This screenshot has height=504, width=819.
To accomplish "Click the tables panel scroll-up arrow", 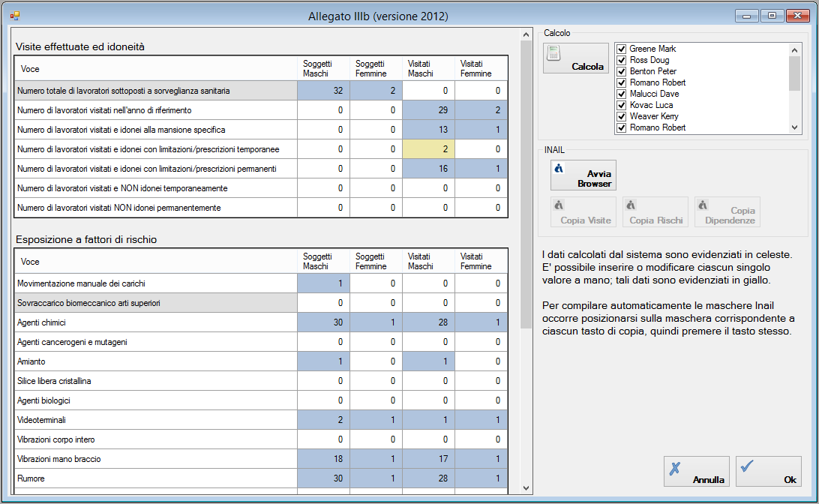I will 526,34.
